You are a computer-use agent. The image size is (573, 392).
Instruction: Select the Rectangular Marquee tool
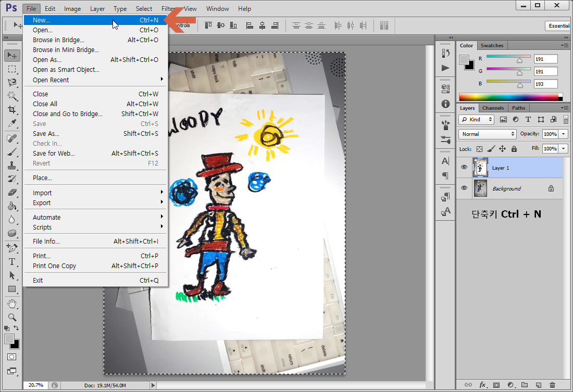[x=12, y=69]
